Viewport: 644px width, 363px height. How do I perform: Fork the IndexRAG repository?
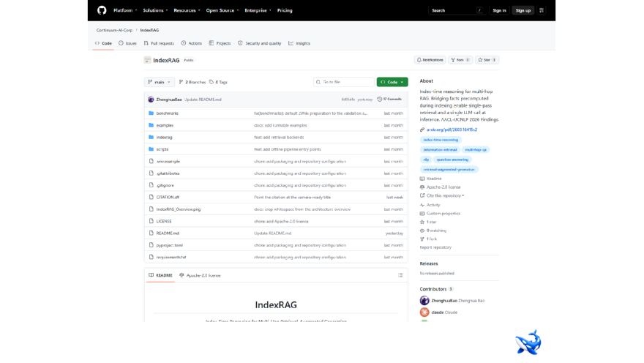point(460,60)
